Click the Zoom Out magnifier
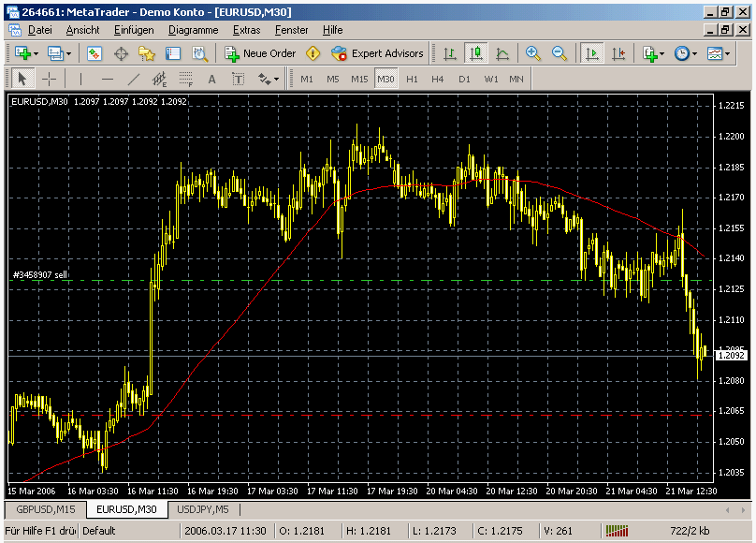756x543 pixels. point(560,53)
